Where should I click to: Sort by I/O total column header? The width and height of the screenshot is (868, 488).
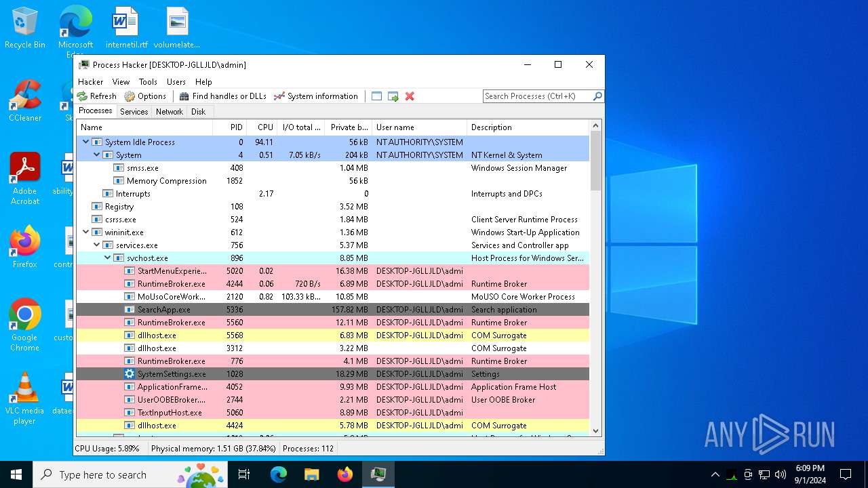point(301,127)
